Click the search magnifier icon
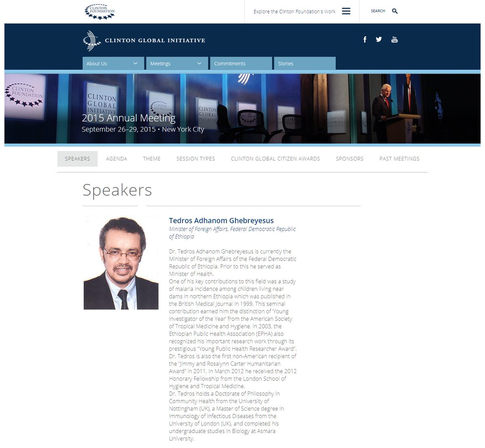The width and height of the screenshot is (485, 448). click(x=395, y=11)
